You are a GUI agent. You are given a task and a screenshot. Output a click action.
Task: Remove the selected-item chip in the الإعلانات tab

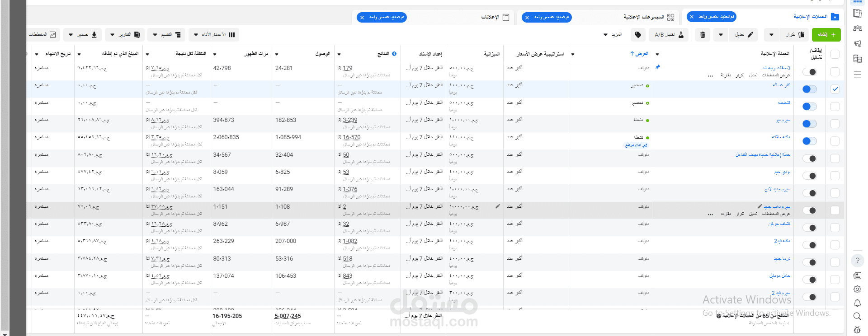pos(362,17)
